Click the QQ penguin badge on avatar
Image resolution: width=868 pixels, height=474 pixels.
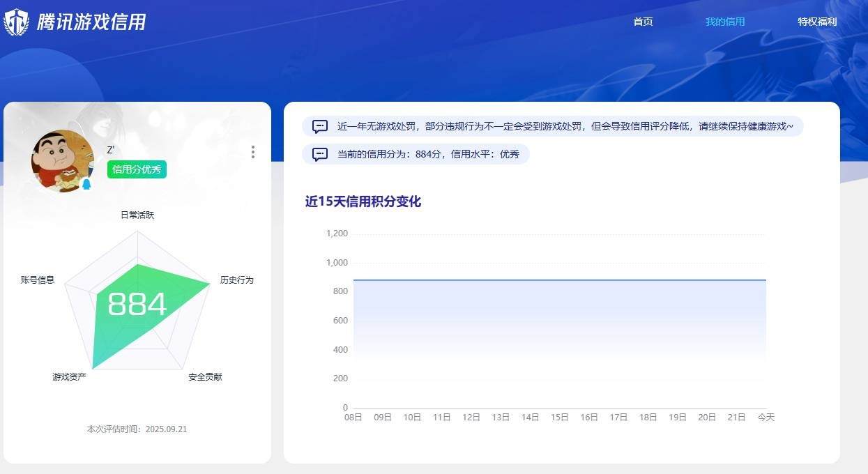(x=86, y=184)
